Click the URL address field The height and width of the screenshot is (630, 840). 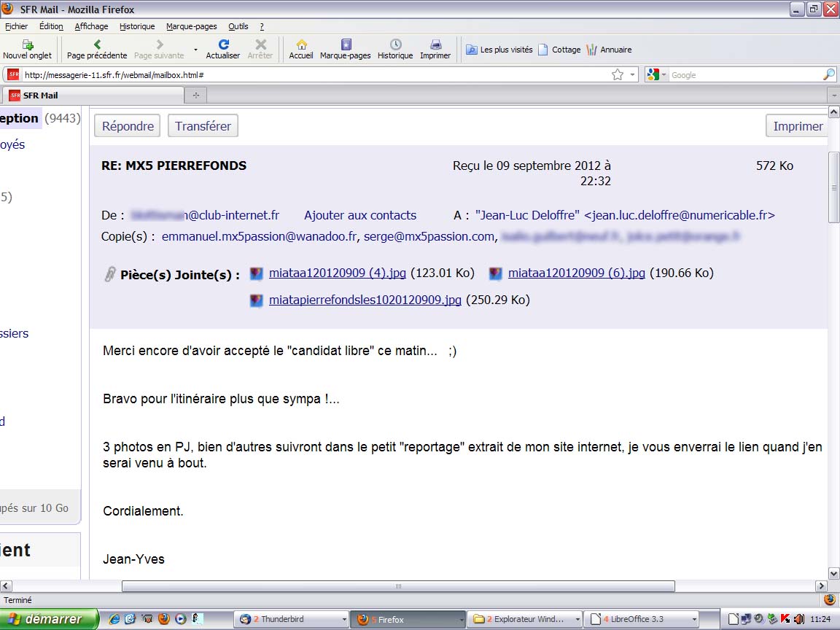tap(316, 74)
